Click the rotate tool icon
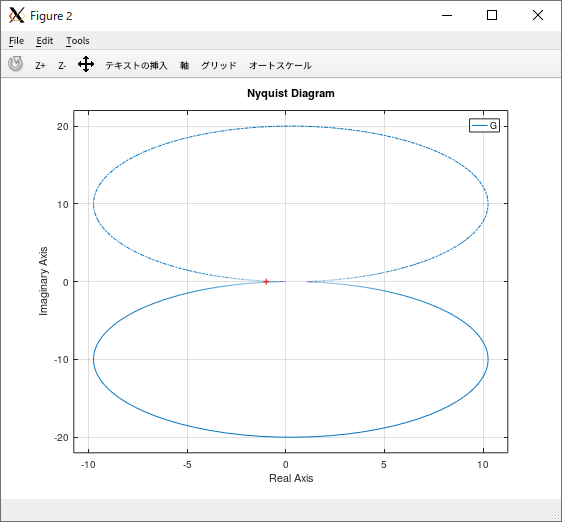The image size is (562, 522). point(15,64)
